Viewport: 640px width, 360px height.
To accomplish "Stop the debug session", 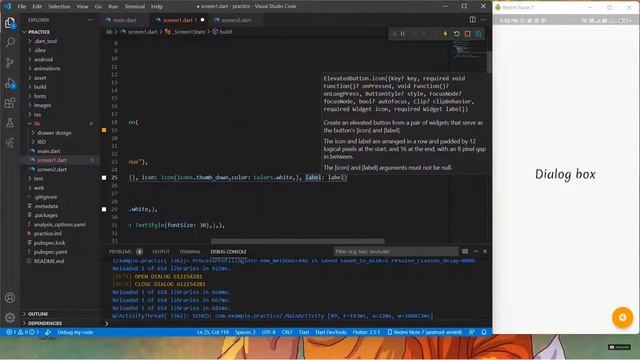I will coord(467,34).
